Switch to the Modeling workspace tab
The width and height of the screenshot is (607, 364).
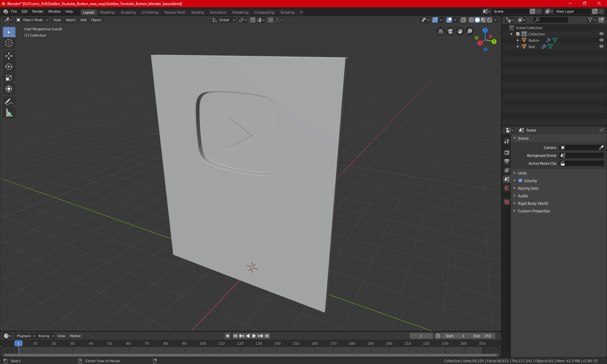coord(107,12)
